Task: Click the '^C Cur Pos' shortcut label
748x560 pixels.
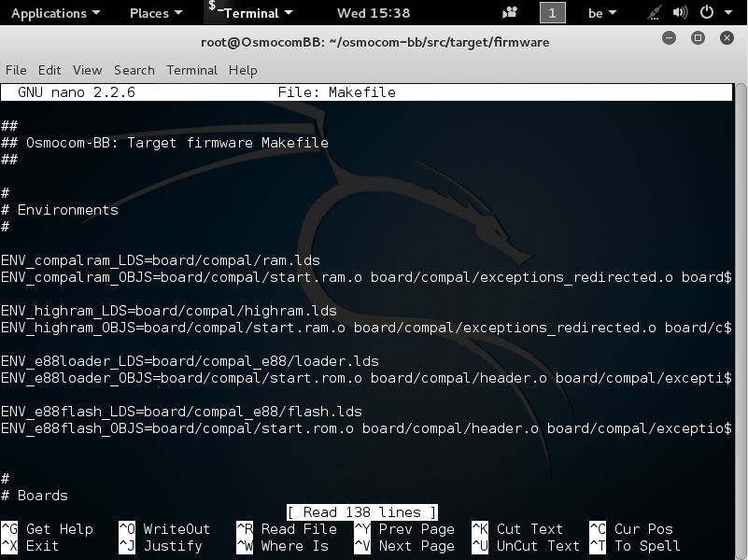Action: 631,529
